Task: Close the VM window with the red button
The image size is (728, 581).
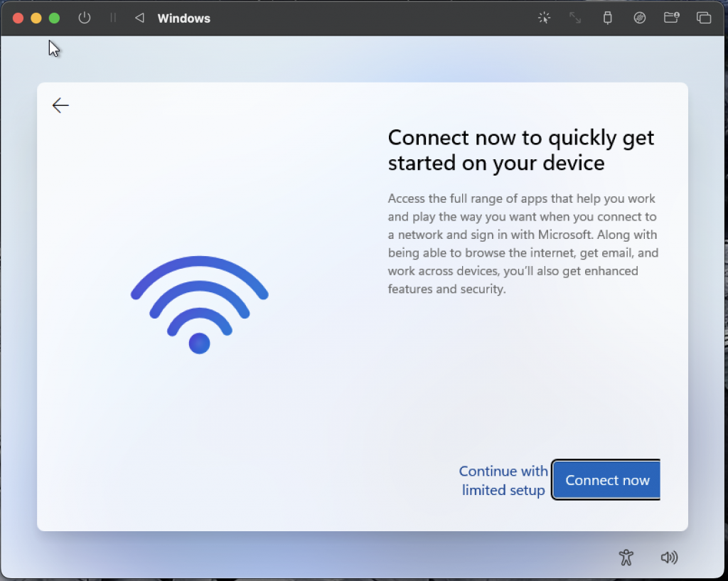Action: point(18,18)
